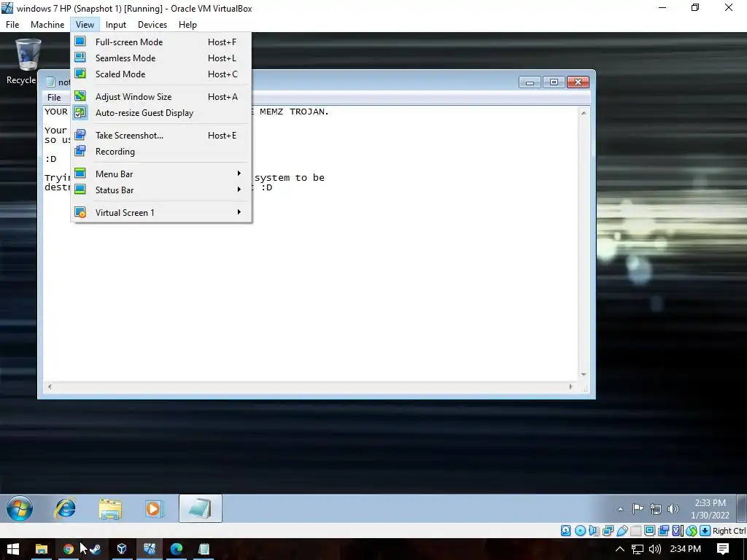
Task: Click Notepad text 'MEMZ TROJAN.'
Action: pos(295,112)
